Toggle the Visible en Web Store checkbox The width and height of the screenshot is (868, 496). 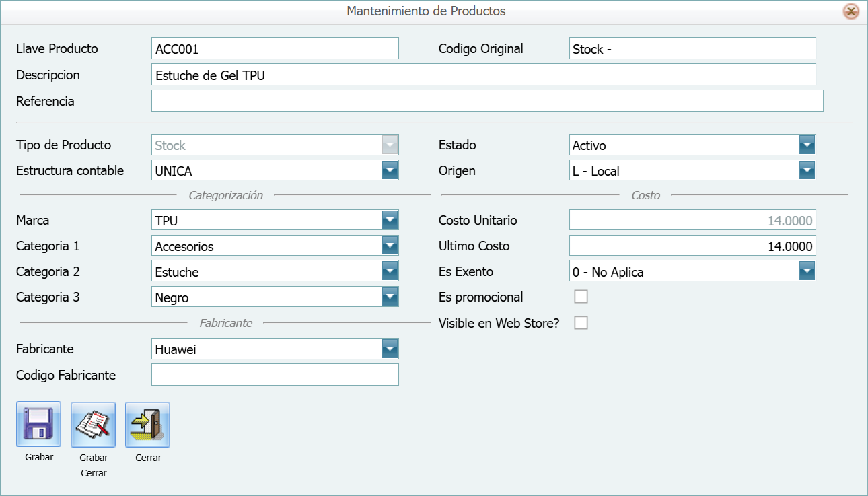(x=581, y=323)
